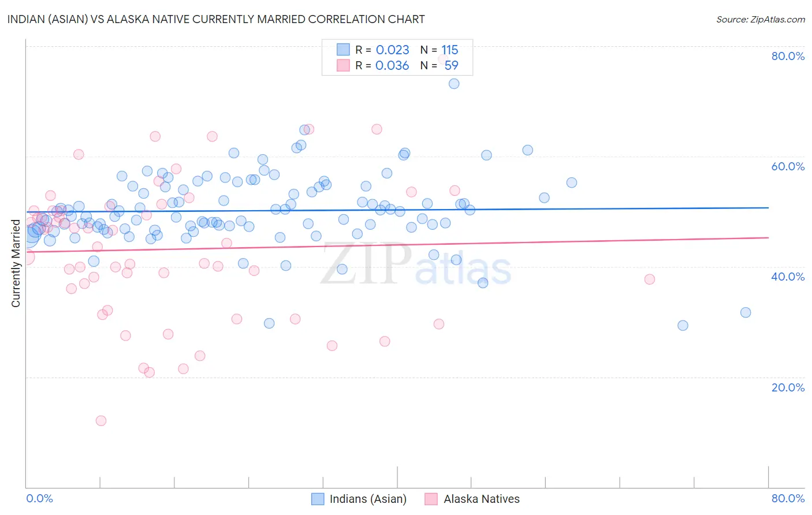Click the blue Indians (Asian) legend swatch
The height and width of the screenshot is (515, 812).
pyautogui.click(x=317, y=499)
